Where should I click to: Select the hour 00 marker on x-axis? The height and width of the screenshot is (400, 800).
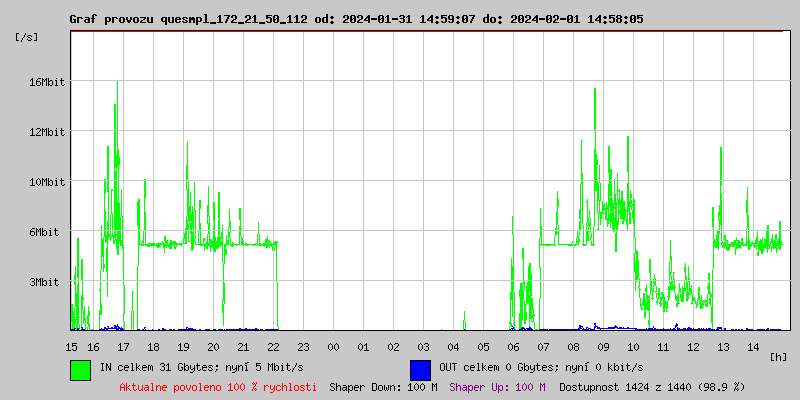tap(333, 346)
